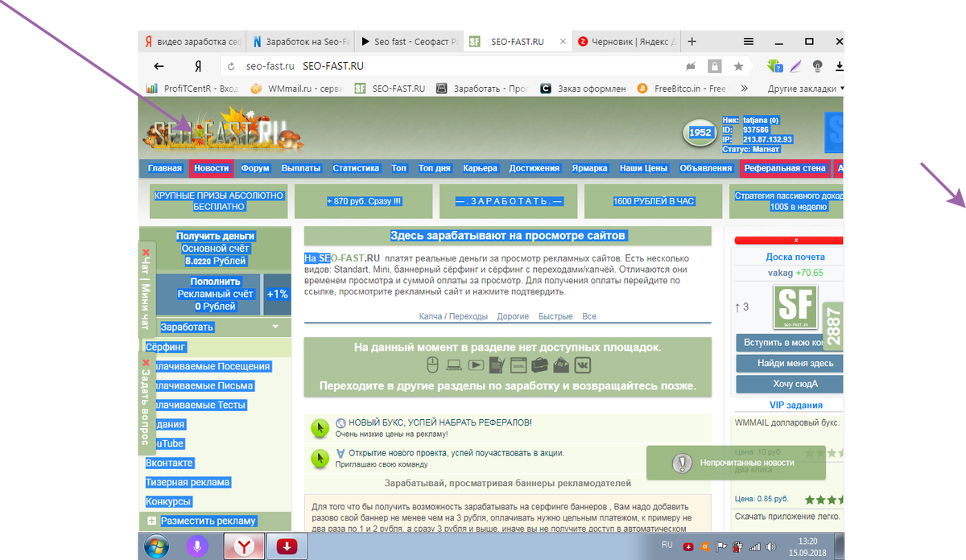Click briefcase icon in green banner
Viewport: 966px width, 560px height.
[539, 365]
